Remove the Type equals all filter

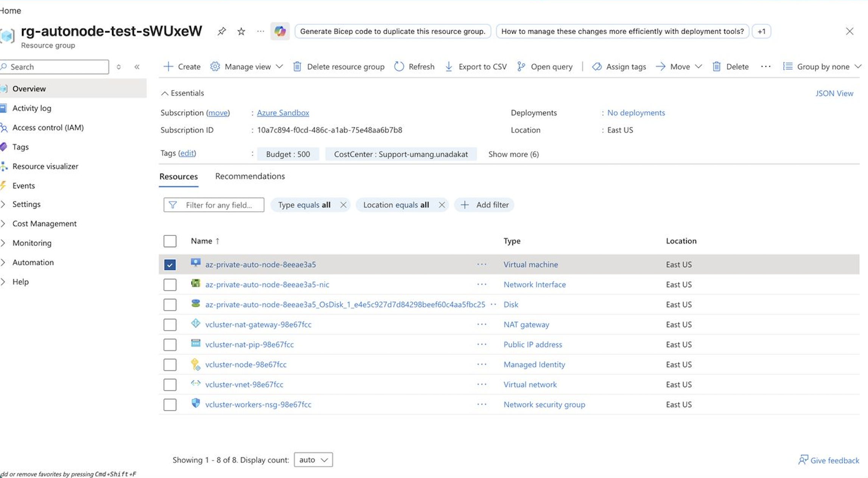click(343, 205)
